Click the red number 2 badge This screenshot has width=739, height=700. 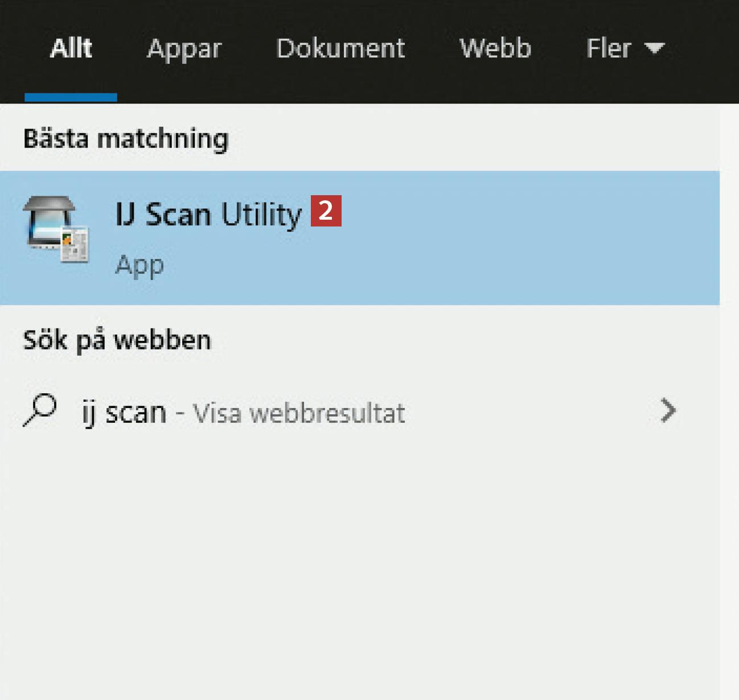[326, 211]
